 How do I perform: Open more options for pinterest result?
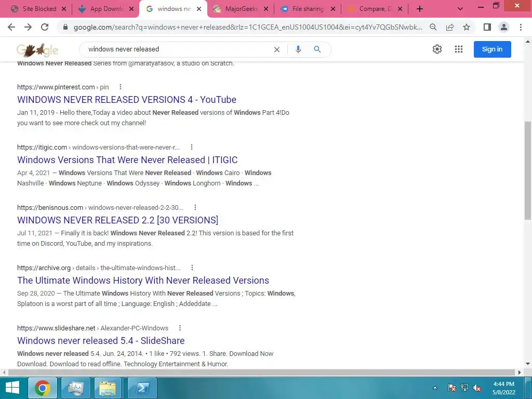[x=121, y=87]
